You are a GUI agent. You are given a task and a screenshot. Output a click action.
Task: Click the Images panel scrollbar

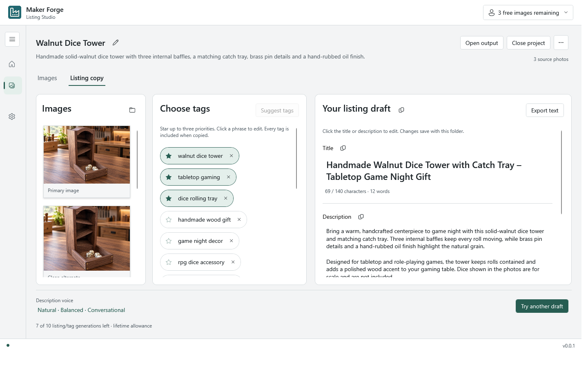[x=137, y=159]
